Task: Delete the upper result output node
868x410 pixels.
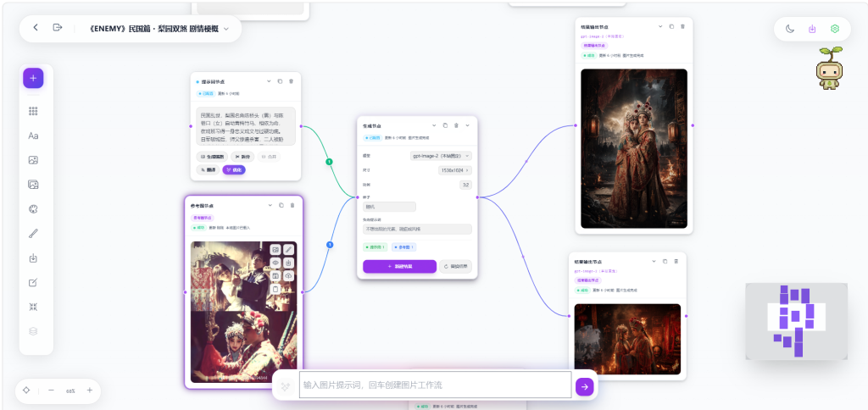Action: point(682,26)
